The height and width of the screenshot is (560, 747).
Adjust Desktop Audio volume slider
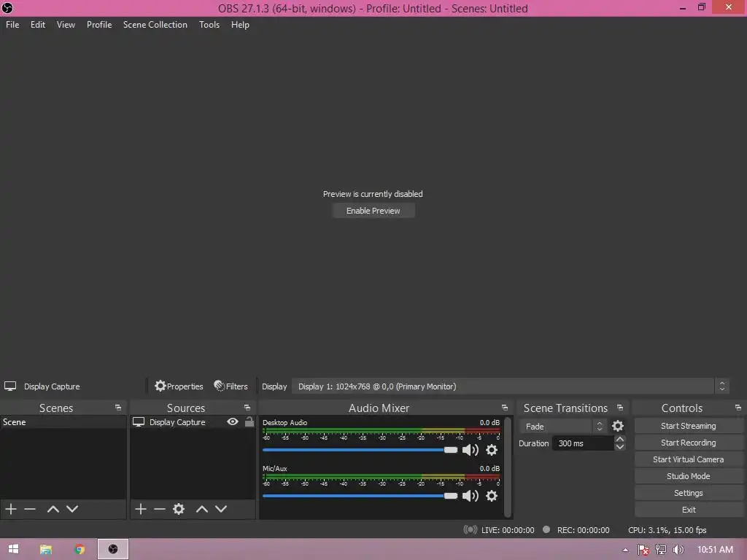point(360,450)
